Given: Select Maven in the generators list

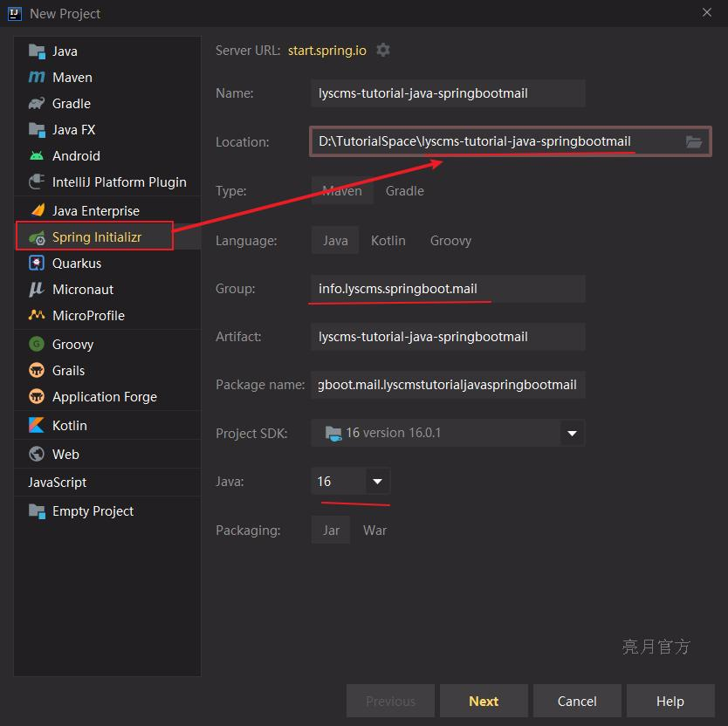Looking at the screenshot, I should point(107,77).
